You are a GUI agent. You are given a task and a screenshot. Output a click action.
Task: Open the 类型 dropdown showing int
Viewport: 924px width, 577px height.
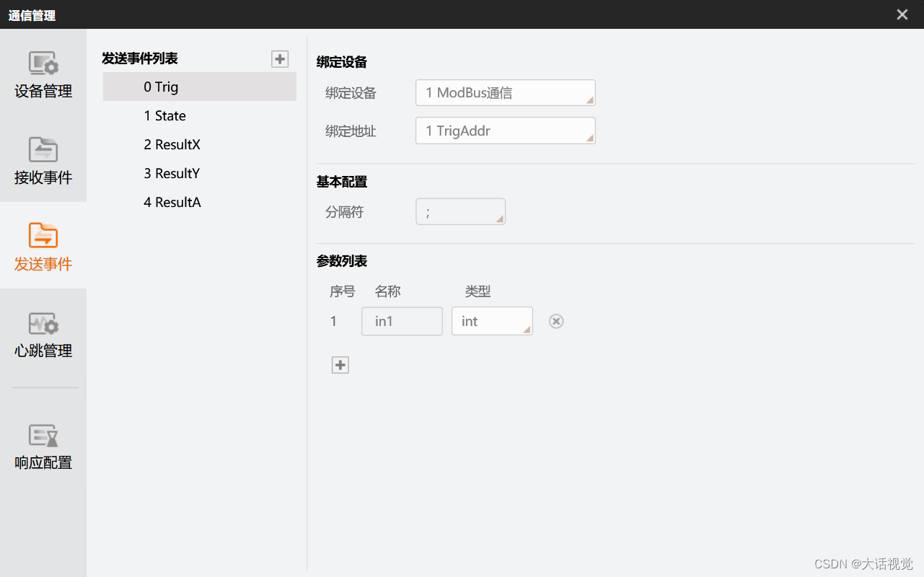(x=492, y=321)
